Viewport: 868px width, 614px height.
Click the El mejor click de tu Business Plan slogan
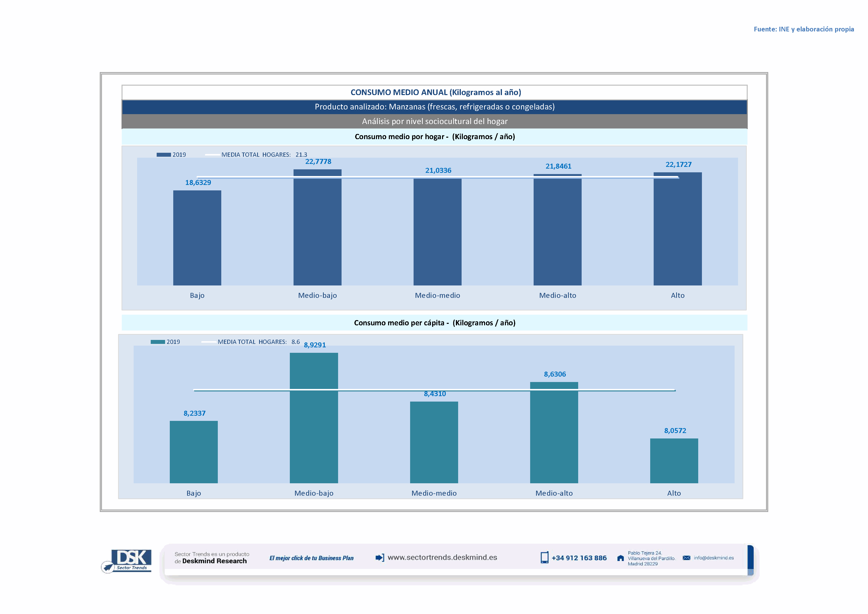coord(311,558)
